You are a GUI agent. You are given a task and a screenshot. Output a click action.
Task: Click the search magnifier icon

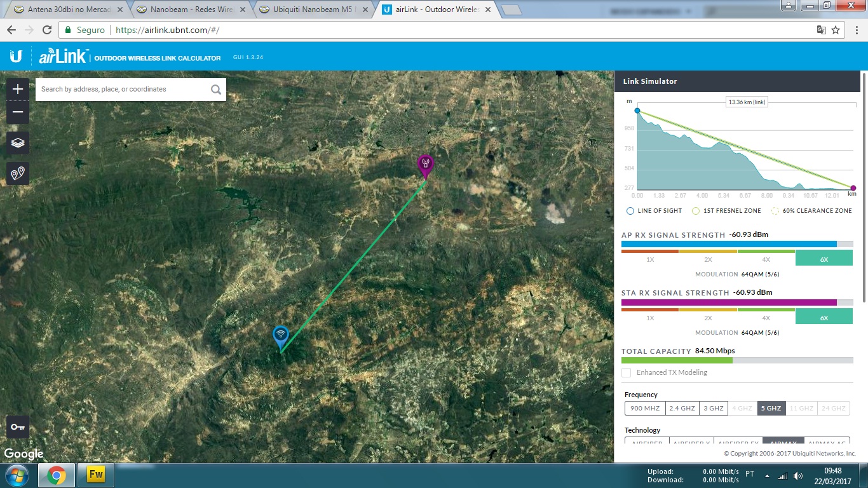(x=216, y=90)
